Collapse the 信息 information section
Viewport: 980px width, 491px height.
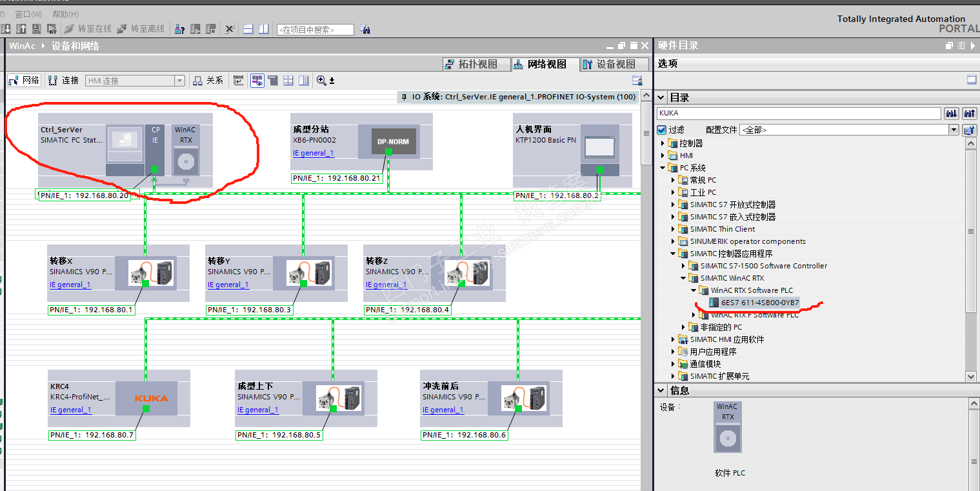[661, 390]
